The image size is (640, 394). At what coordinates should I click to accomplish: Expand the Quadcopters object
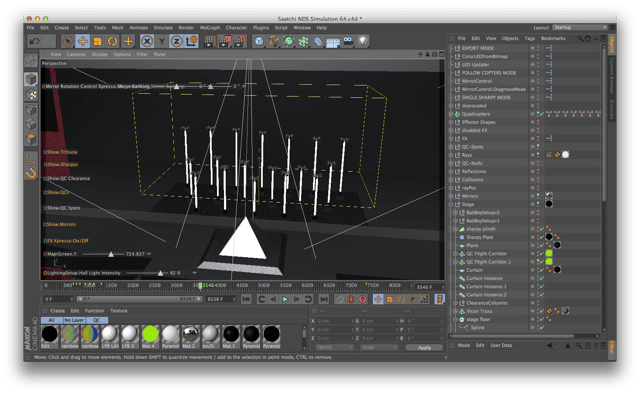pos(451,114)
